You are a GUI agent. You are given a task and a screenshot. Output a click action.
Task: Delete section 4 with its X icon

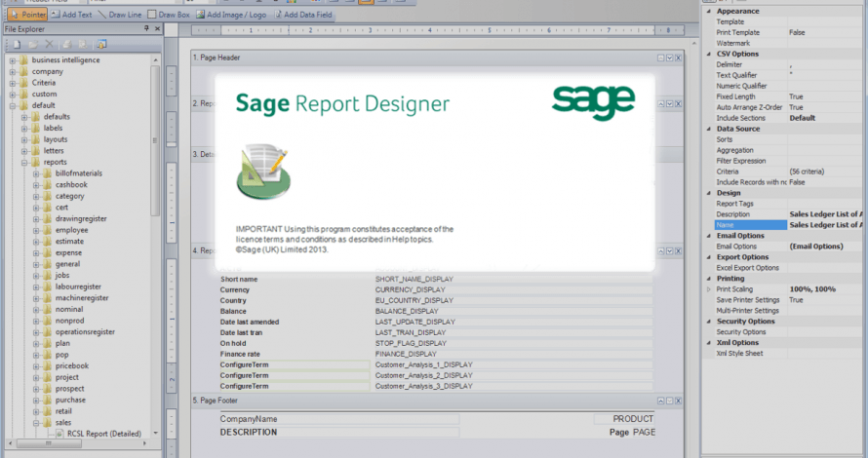tap(678, 250)
